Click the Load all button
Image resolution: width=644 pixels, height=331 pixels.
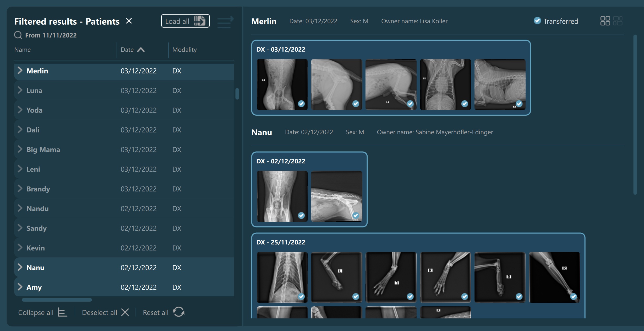[x=185, y=21]
